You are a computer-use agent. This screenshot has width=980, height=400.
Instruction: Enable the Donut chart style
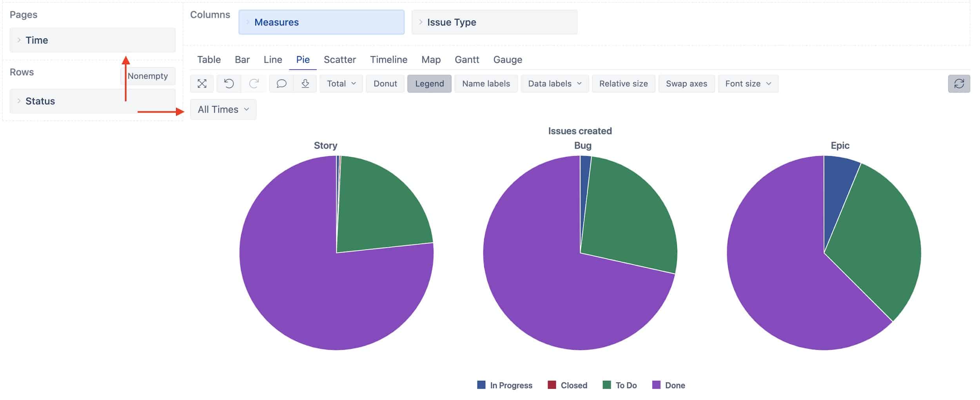(385, 83)
